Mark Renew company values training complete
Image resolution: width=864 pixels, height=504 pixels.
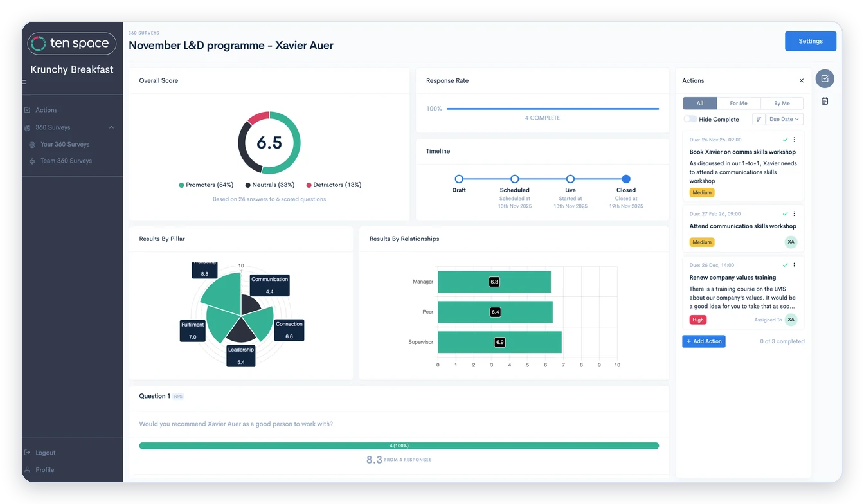tap(785, 265)
